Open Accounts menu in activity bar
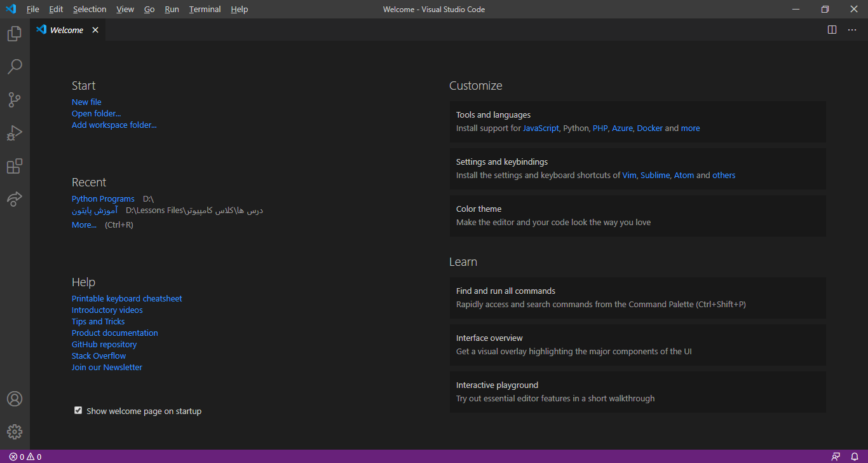The image size is (868, 463). 15,399
